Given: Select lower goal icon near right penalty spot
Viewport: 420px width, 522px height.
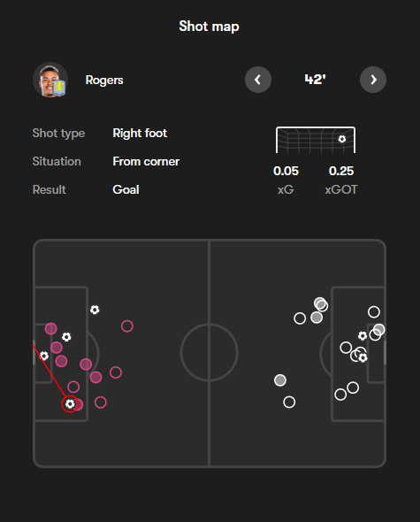Looking at the screenshot, I should [x=363, y=357].
